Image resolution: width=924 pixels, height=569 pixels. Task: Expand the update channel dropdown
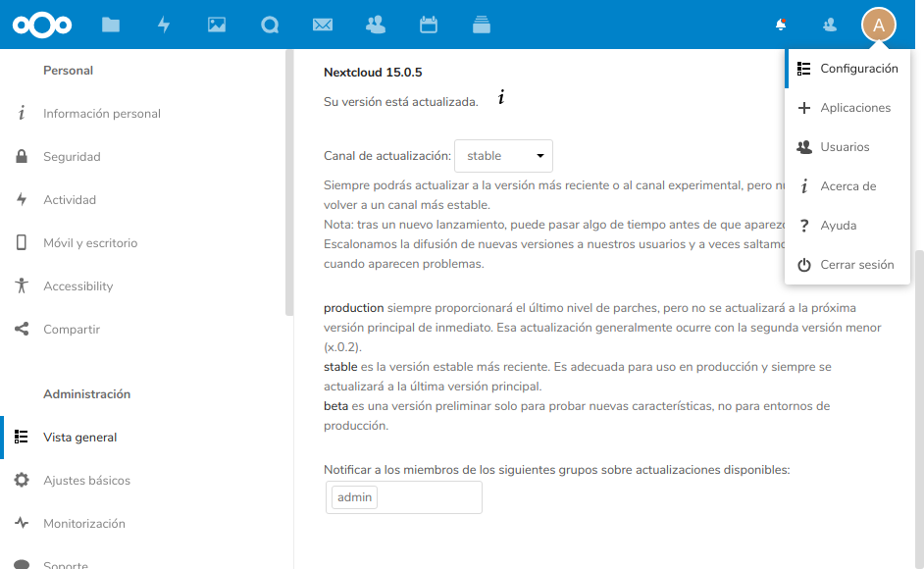[x=503, y=156]
